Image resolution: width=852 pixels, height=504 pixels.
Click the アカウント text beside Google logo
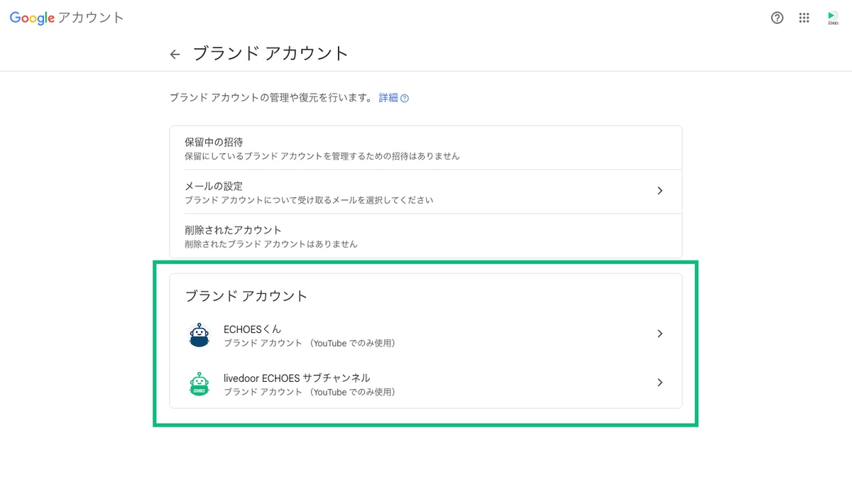pyautogui.click(x=91, y=18)
